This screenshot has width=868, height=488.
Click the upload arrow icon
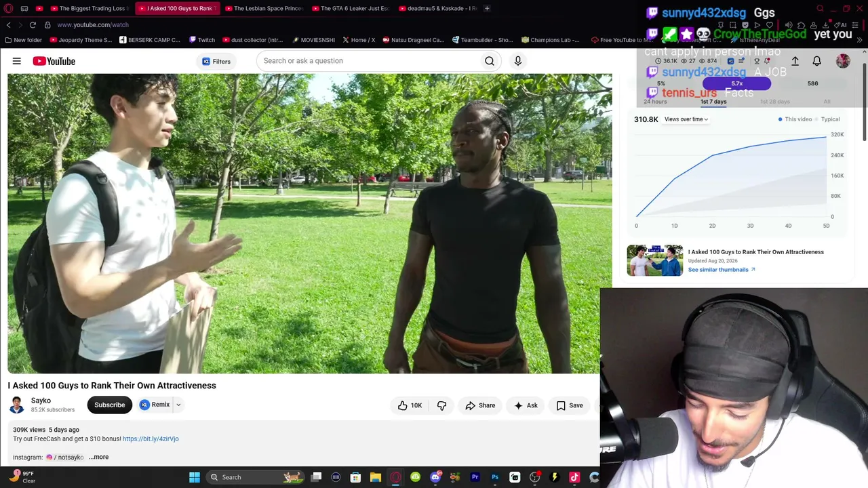coord(795,61)
